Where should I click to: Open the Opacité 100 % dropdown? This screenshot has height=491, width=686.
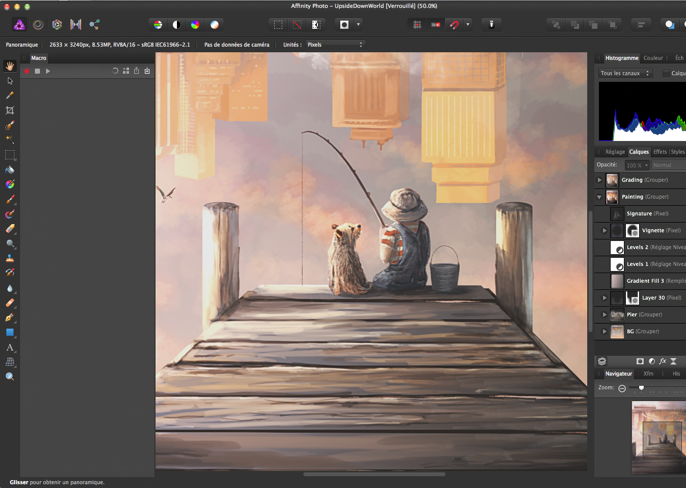pyautogui.click(x=636, y=165)
